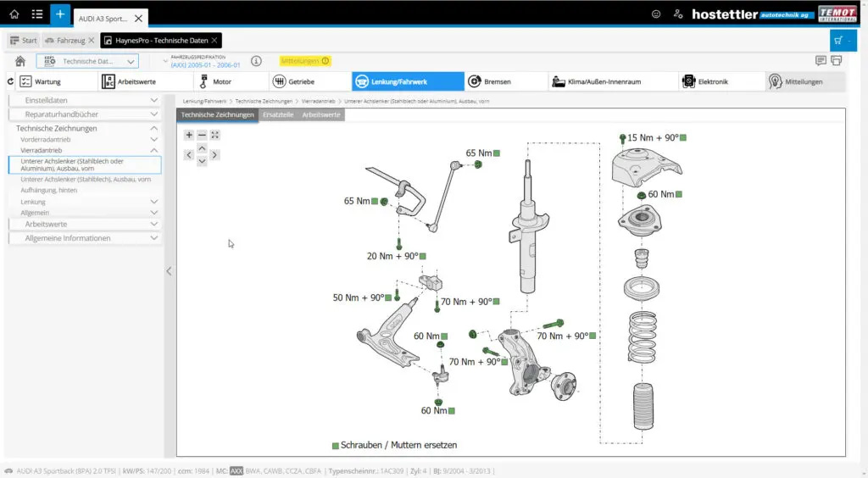Screen dimensions: 868x478
Task: Zoom out of the technical drawing
Action: (202, 135)
